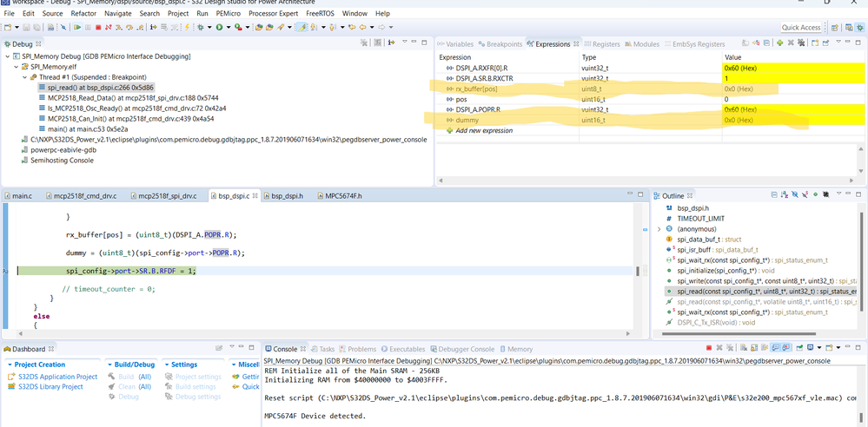868x427 pixels.
Task: Open the dropdown arrow next to Debug launch
Action: tap(209, 27)
